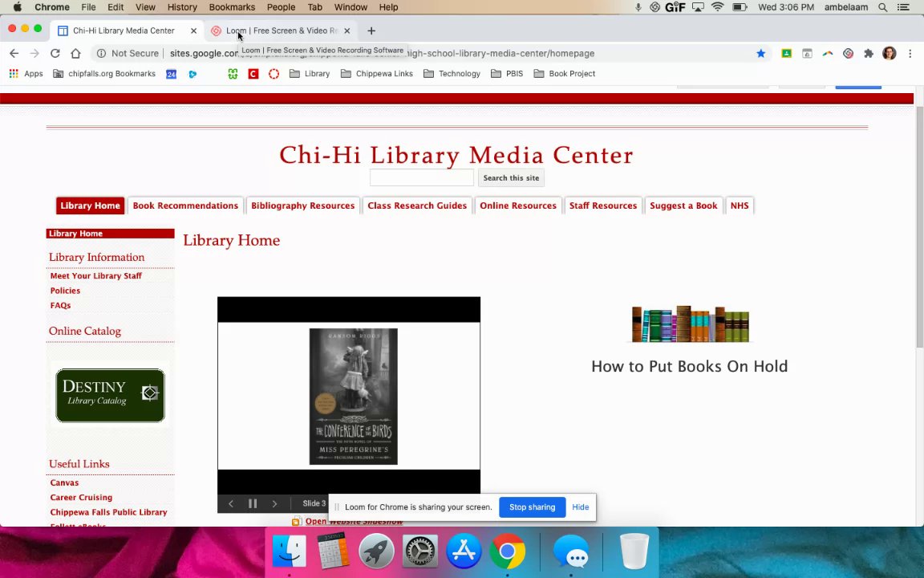Open the Trash in the dock

pyautogui.click(x=634, y=551)
